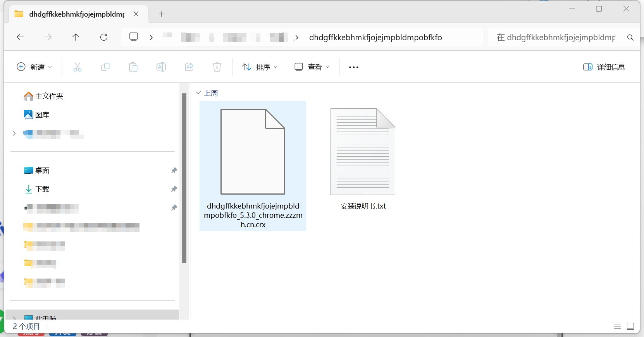
Task: Close the dhdgffkkebhmkfjojejmpbldmp tab
Action: [x=136, y=14]
